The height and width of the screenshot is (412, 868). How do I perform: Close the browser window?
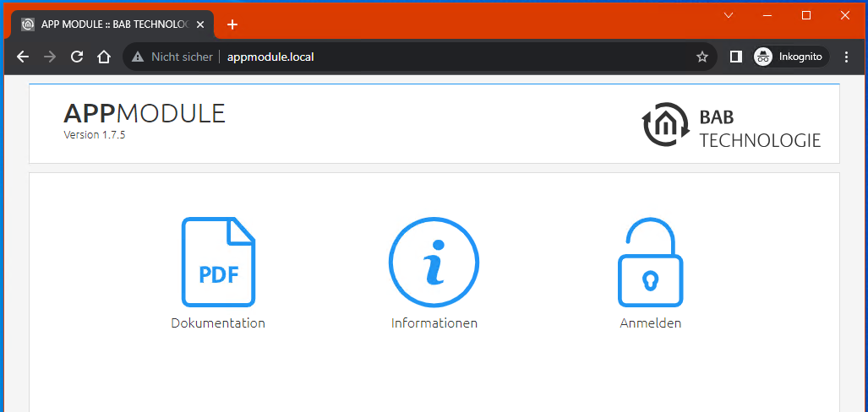coord(844,15)
